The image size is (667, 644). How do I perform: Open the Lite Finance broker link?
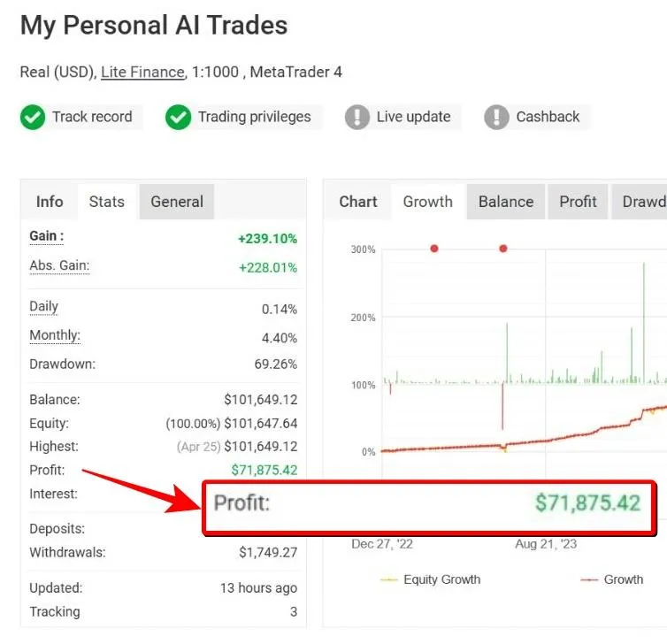142,72
